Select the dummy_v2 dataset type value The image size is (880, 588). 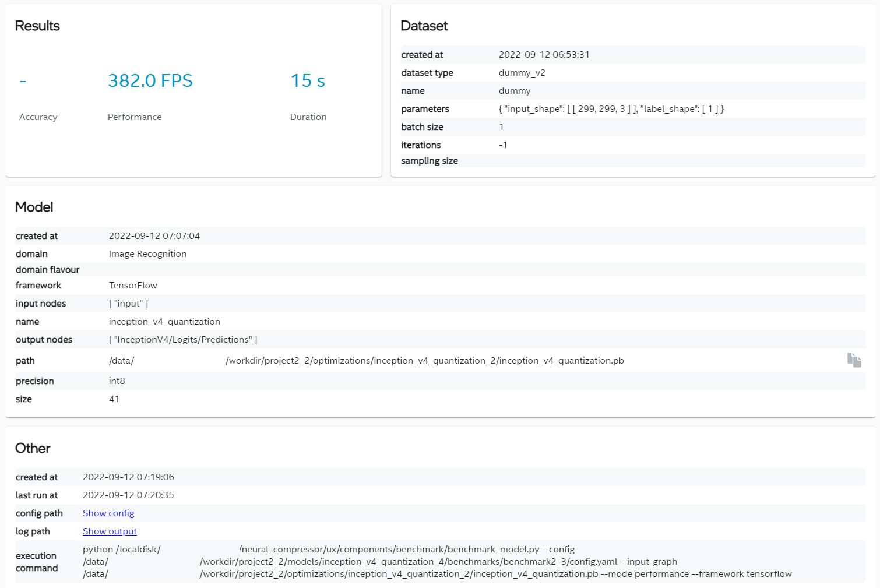click(522, 72)
